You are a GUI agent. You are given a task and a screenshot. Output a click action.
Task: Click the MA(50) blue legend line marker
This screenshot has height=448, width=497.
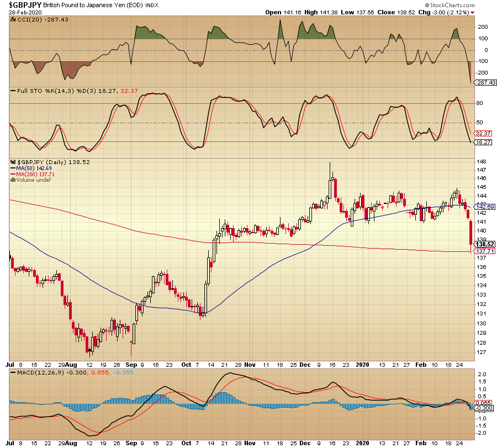[13, 168]
